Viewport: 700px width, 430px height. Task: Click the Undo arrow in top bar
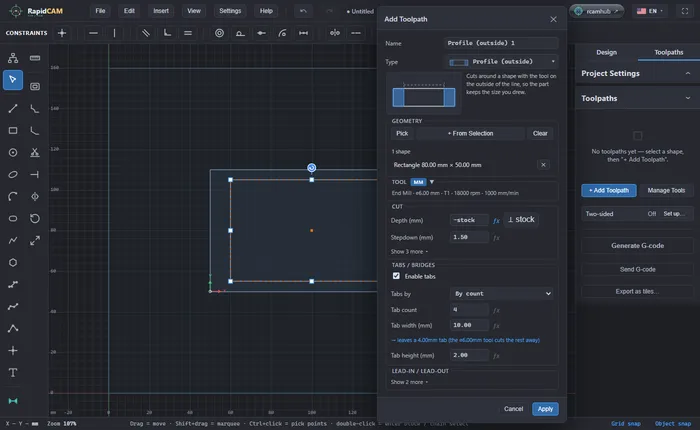coord(304,11)
